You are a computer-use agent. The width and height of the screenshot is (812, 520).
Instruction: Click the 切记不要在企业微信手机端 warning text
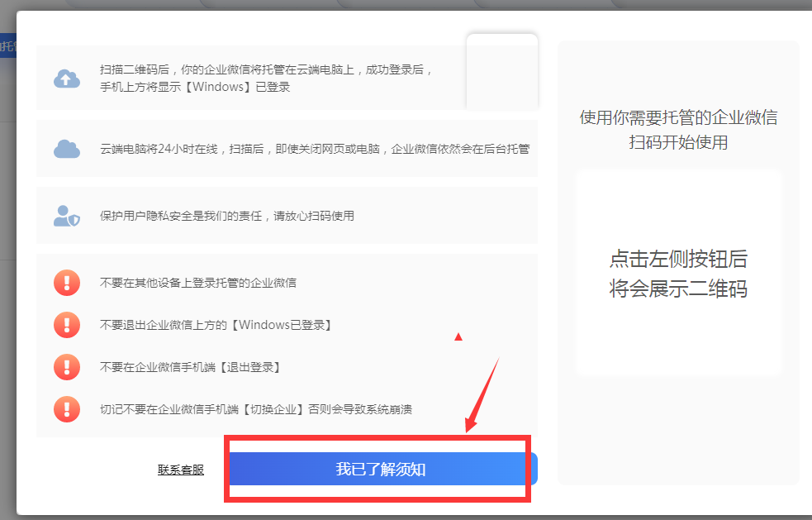(256, 409)
